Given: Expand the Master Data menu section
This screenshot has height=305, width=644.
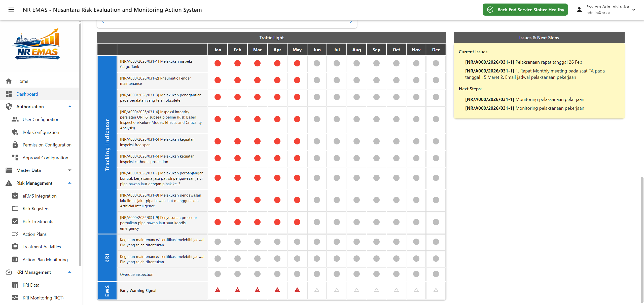Looking at the screenshot, I should coord(70,170).
